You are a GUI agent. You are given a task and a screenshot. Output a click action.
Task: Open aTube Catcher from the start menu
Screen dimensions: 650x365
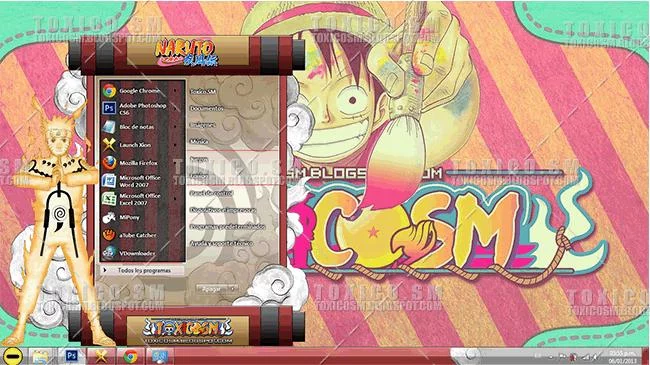click(142, 235)
